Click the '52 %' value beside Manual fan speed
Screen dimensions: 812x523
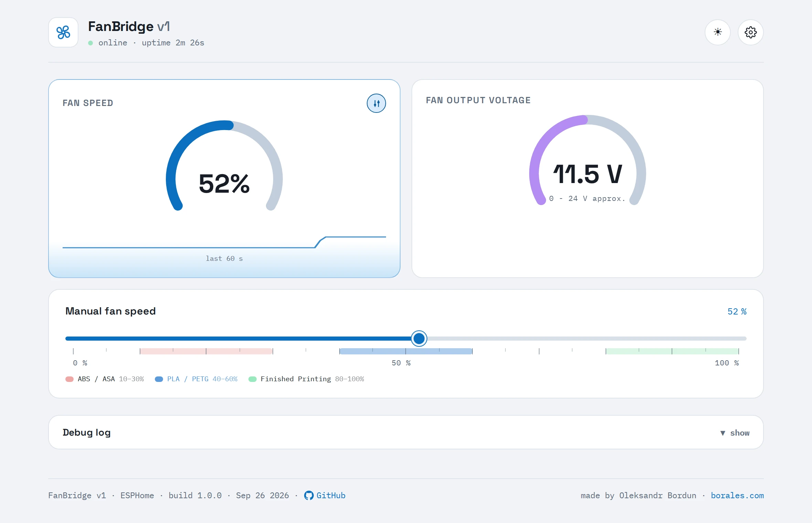click(737, 312)
